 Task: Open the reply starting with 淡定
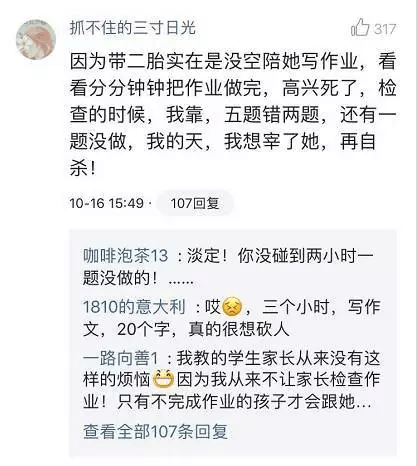[x=228, y=267]
